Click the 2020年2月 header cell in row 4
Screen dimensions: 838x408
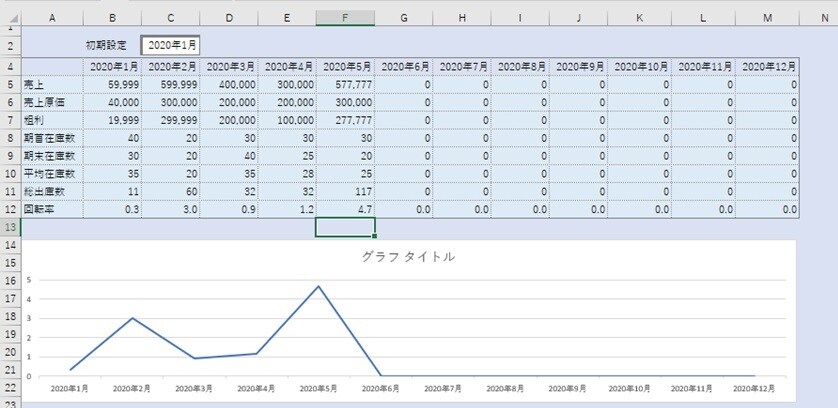tap(170, 67)
